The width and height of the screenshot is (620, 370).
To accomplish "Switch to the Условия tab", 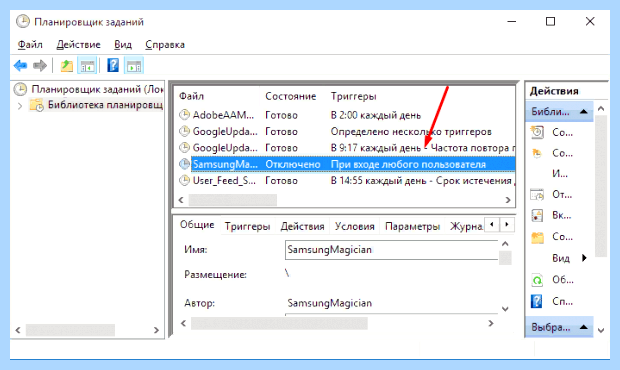I will coord(355,227).
